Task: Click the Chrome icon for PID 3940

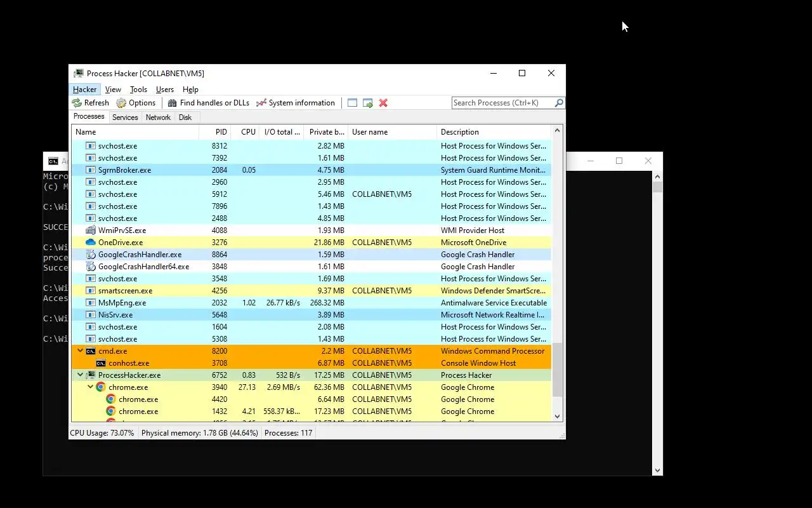Action: 100,387
